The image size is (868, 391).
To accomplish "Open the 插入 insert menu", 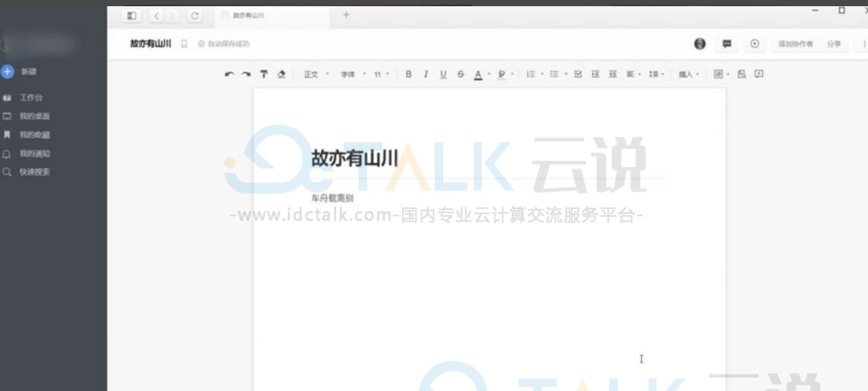I will coord(689,75).
